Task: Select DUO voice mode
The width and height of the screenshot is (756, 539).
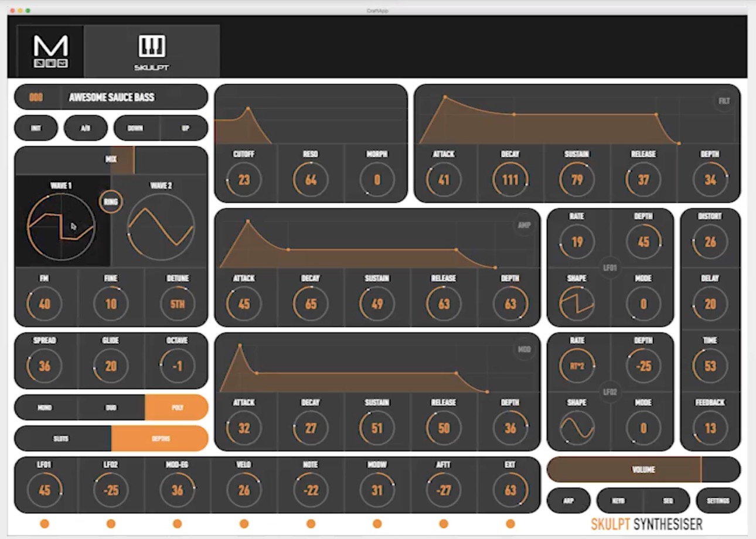Action: 111,407
